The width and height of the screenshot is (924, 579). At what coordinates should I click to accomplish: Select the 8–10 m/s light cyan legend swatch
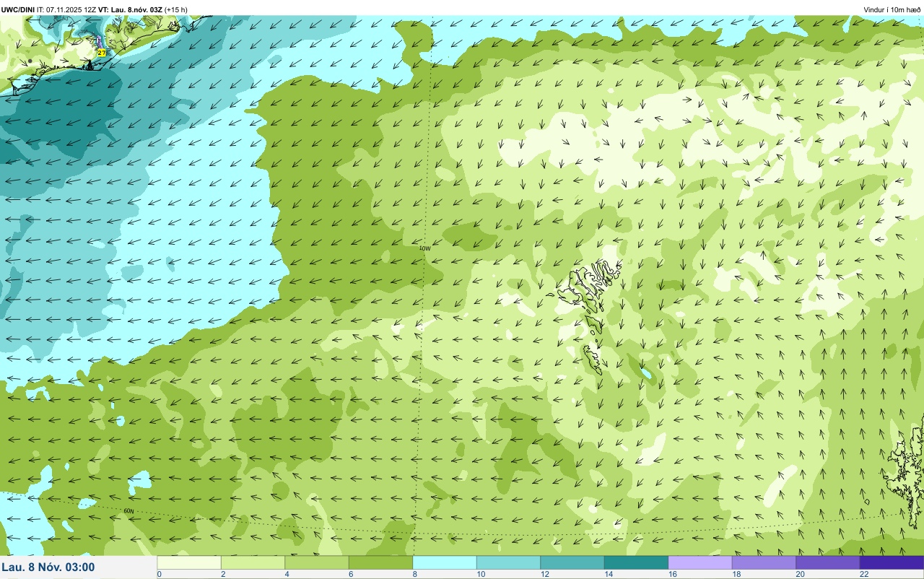[445, 562]
